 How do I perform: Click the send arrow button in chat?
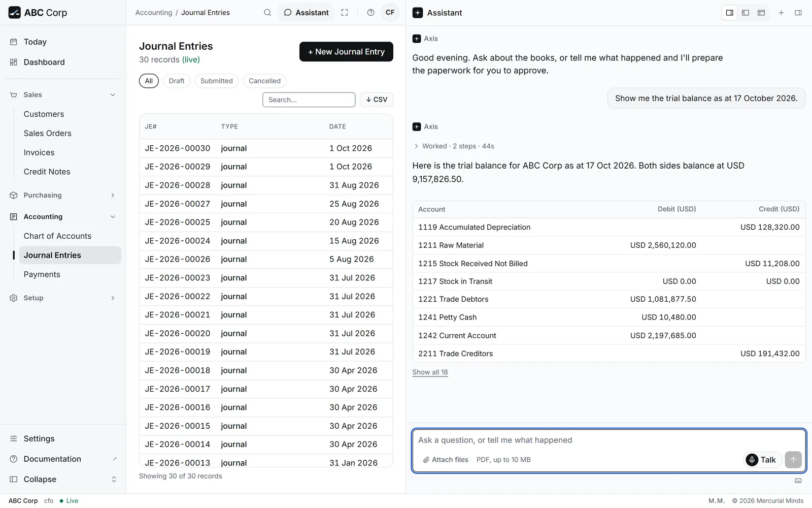793,460
